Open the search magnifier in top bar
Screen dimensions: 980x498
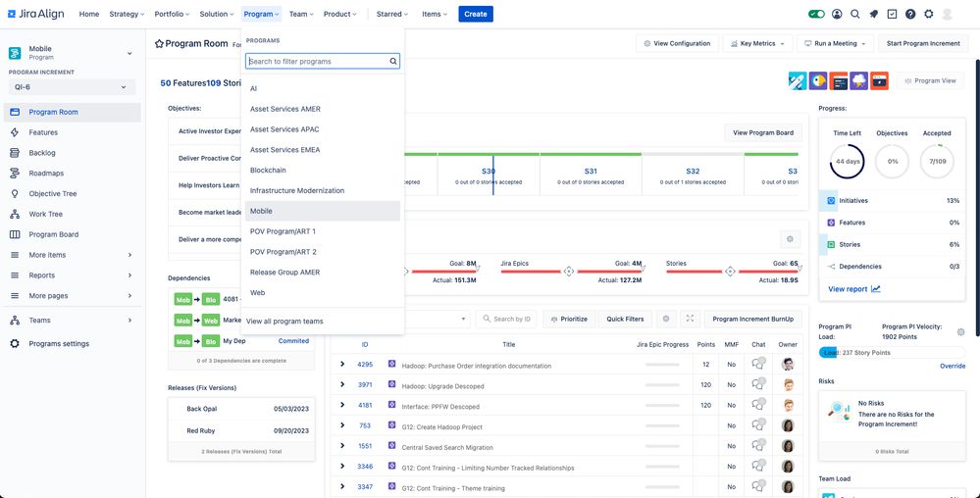[855, 14]
